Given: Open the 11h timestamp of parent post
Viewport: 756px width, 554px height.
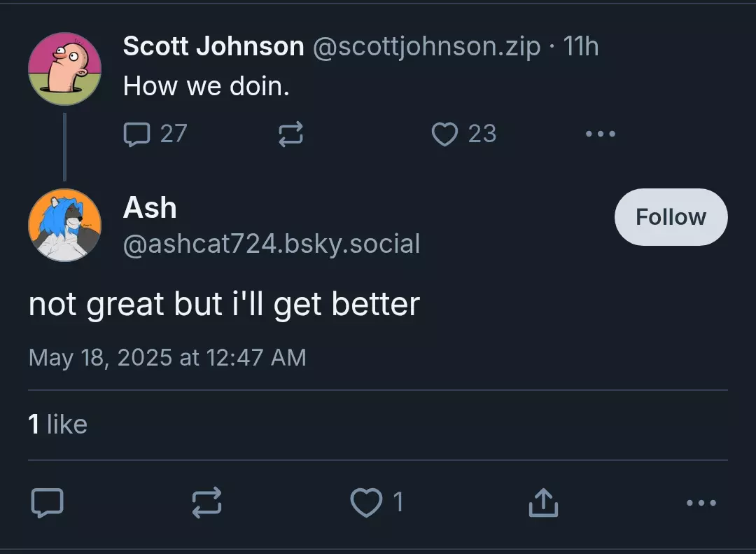Looking at the screenshot, I should [580, 47].
